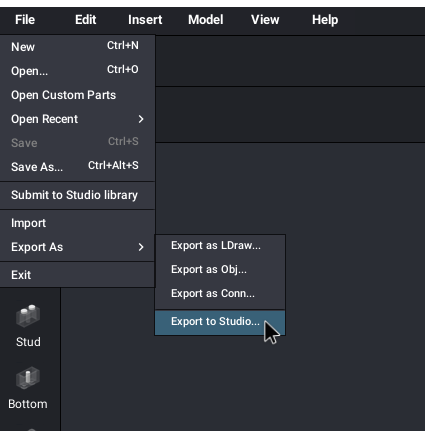Open the Edit menu

(x=86, y=20)
